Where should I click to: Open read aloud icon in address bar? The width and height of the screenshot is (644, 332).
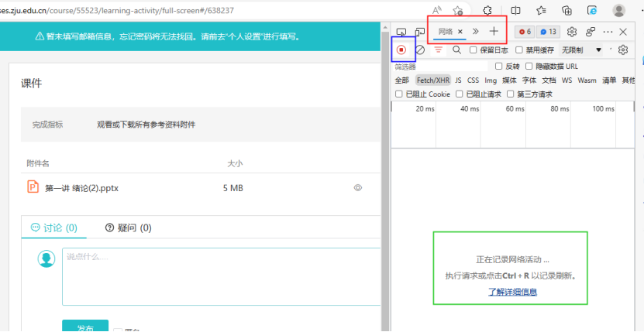(x=437, y=10)
